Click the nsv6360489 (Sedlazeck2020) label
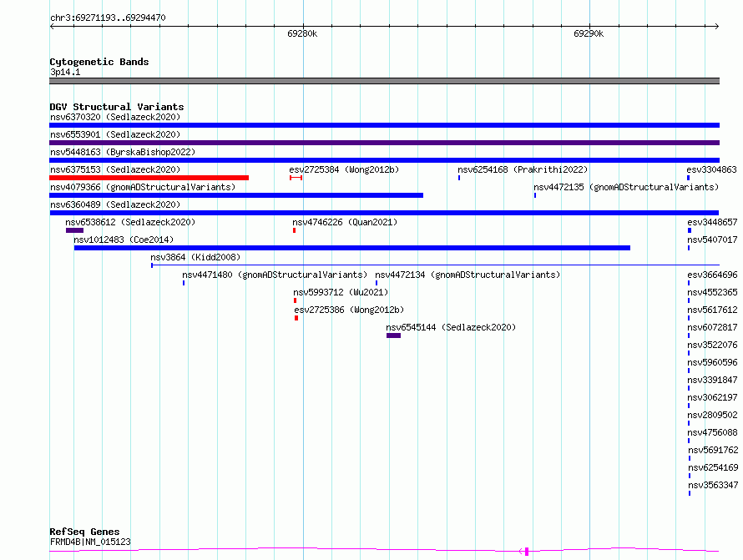The height and width of the screenshot is (560, 743). click(x=115, y=204)
